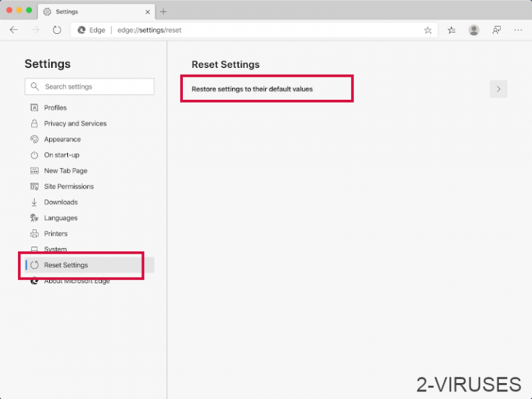The image size is (532, 399).
Task: Click the Search settings field
Action: coord(90,87)
